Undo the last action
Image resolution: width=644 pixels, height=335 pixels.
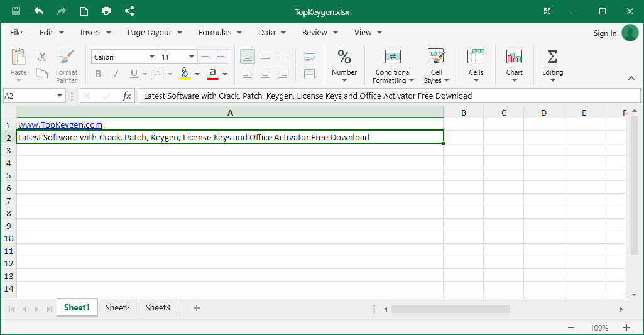[39, 11]
